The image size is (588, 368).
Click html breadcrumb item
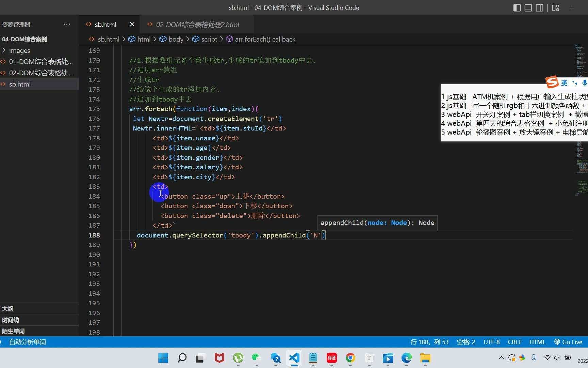[140, 39]
